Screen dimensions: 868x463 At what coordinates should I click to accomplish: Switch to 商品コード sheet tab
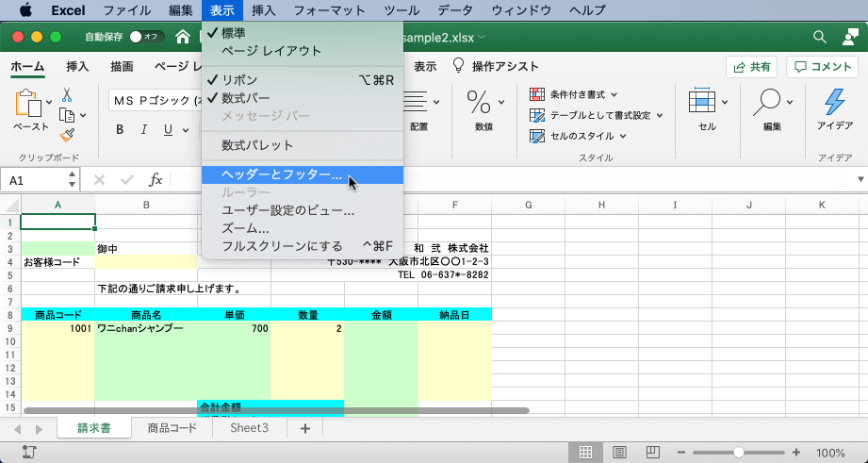tap(172, 428)
